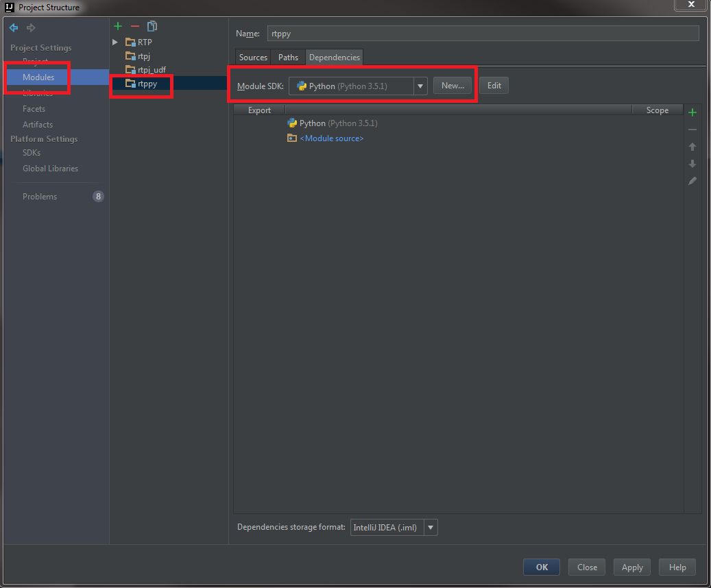Click the forward navigation arrow
The width and height of the screenshot is (711, 588).
click(x=30, y=28)
